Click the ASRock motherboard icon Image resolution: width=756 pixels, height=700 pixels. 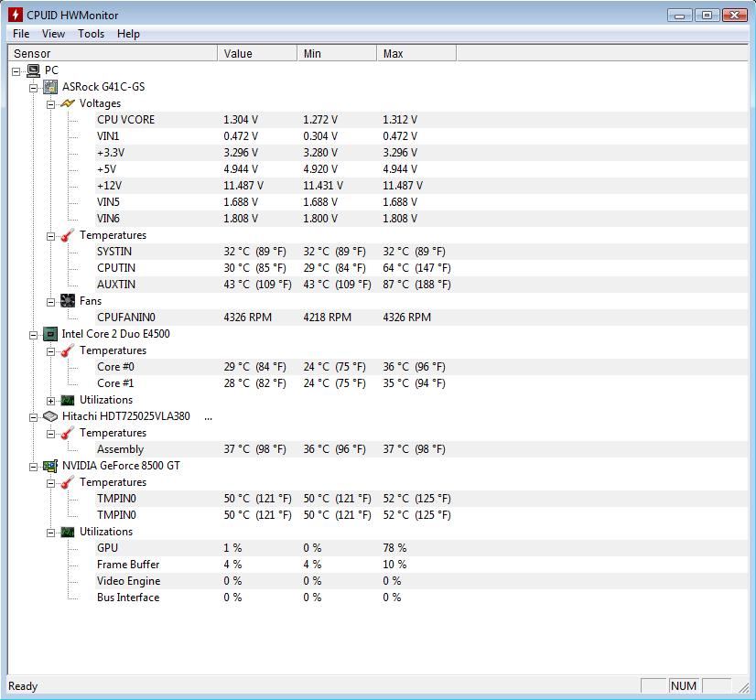[50, 87]
